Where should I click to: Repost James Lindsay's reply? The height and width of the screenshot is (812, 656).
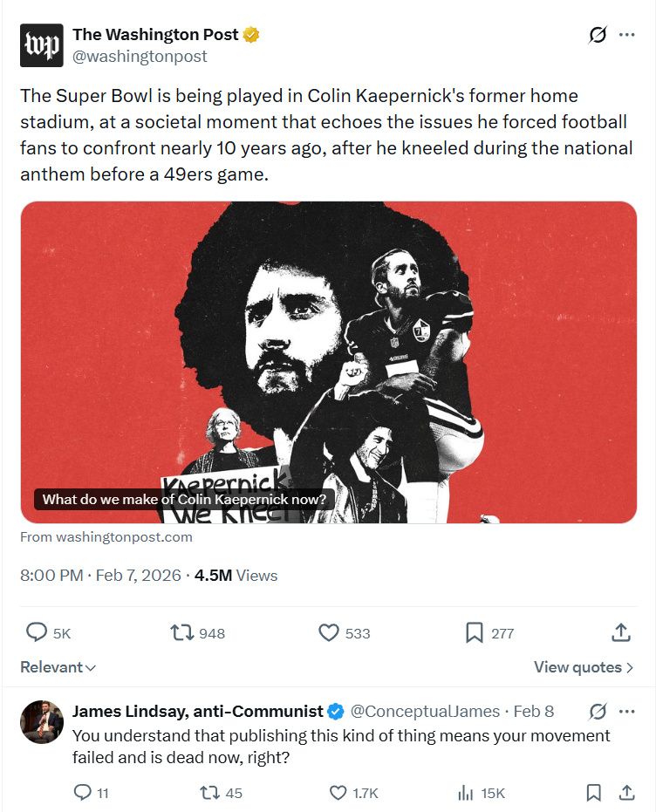click(x=210, y=793)
